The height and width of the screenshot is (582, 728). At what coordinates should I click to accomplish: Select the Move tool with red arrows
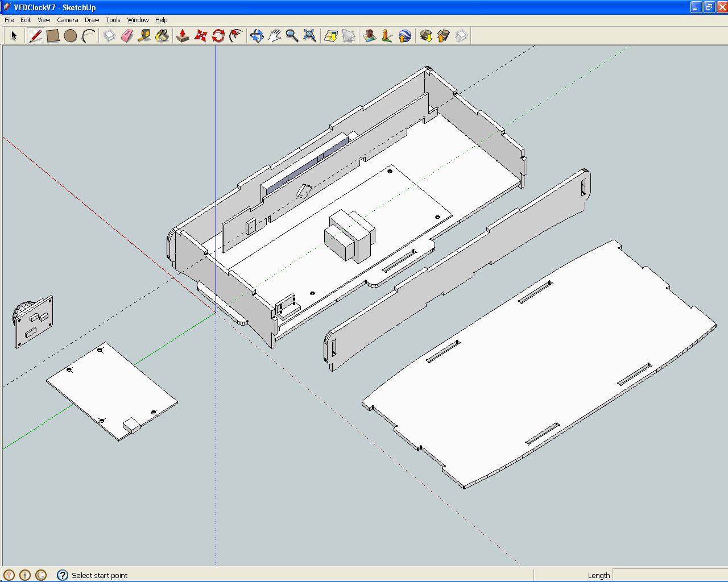(200, 36)
